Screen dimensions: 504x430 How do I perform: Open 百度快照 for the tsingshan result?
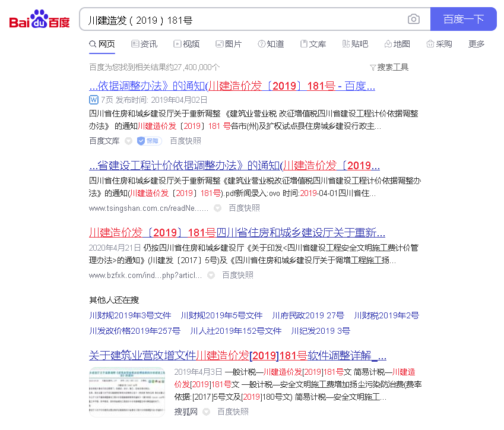tap(244, 208)
